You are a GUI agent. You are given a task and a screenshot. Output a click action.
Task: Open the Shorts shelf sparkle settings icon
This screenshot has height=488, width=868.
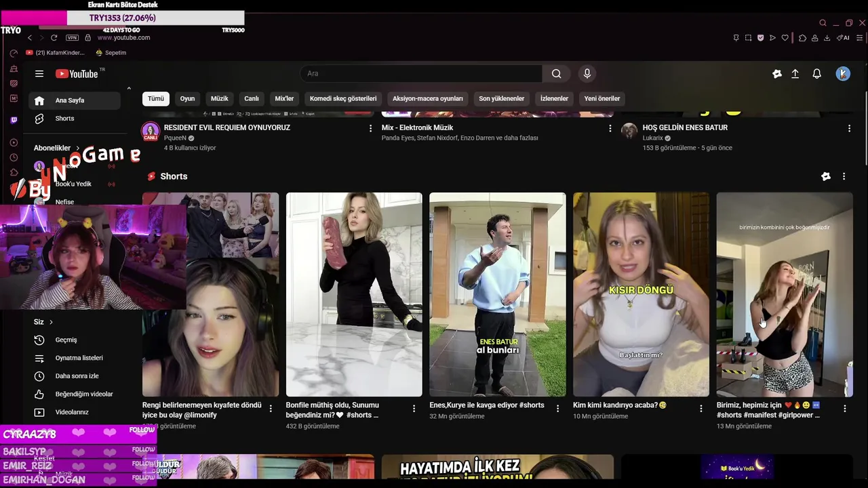826,176
